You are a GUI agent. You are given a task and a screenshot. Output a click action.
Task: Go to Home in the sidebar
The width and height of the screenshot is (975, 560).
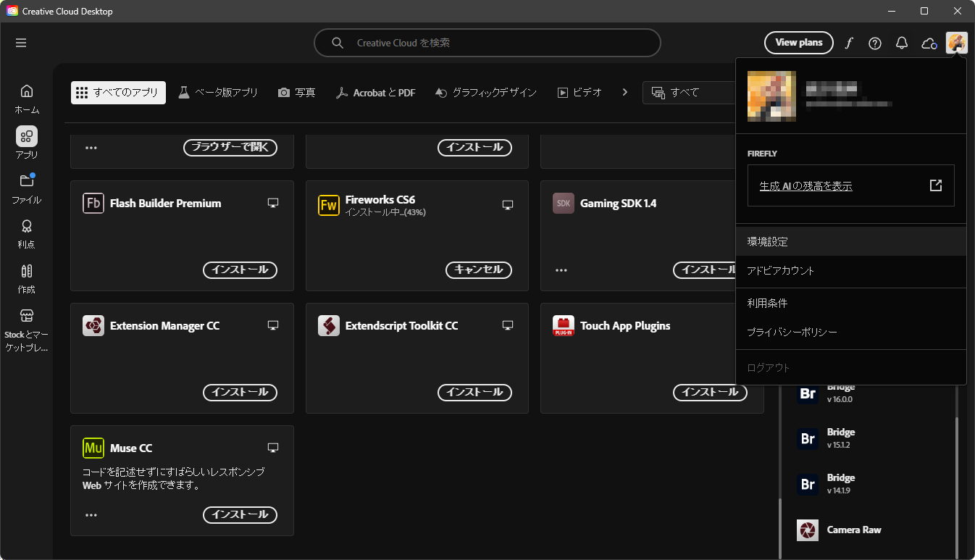(x=27, y=99)
